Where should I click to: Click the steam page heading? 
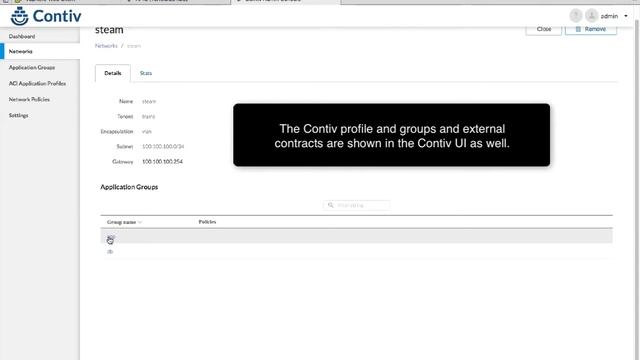pos(109,30)
